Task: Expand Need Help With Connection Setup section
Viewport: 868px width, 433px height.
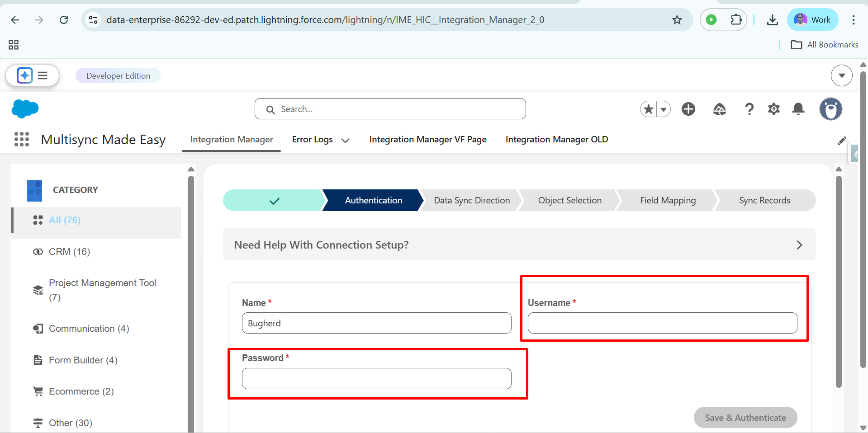Action: [x=519, y=245]
